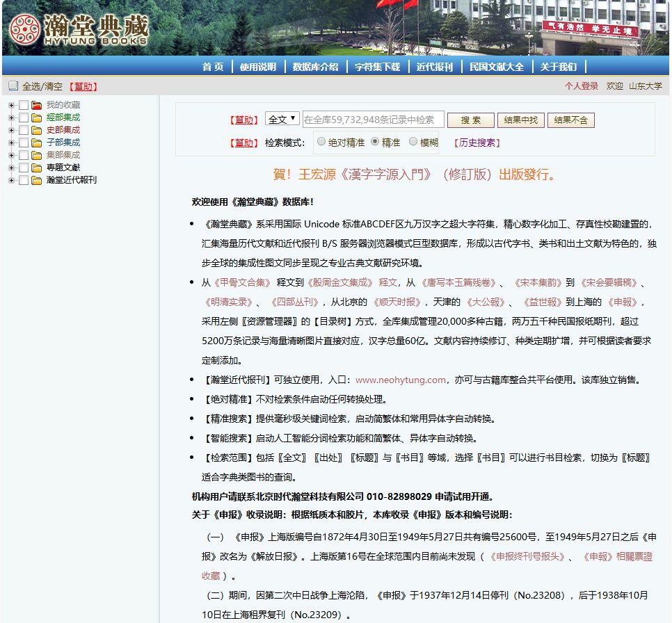
Task: Select the 模糊 search mode radio
Action: coord(413,141)
